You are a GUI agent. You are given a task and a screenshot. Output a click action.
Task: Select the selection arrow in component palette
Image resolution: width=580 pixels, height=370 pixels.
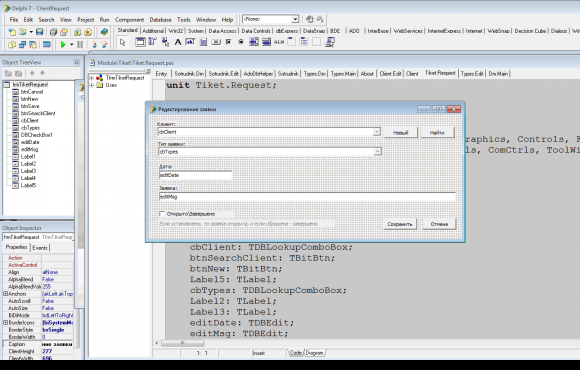123,42
